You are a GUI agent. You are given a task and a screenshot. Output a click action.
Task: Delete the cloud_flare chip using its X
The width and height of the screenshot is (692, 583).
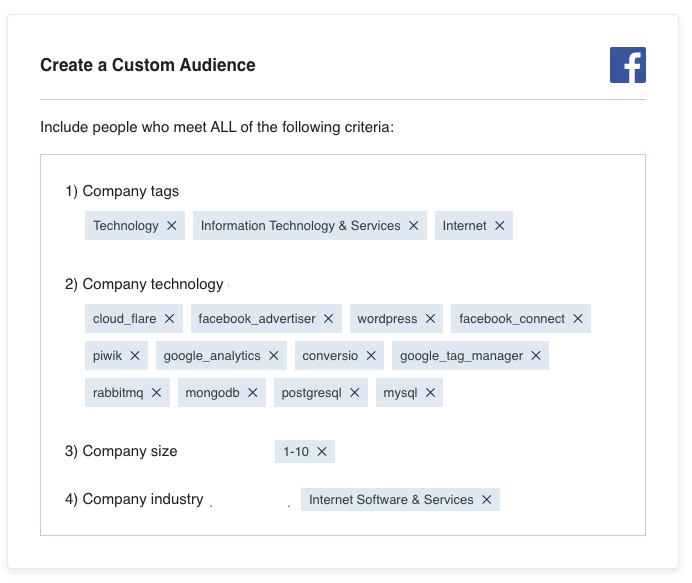pyautogui.click(x=169, y=319)
